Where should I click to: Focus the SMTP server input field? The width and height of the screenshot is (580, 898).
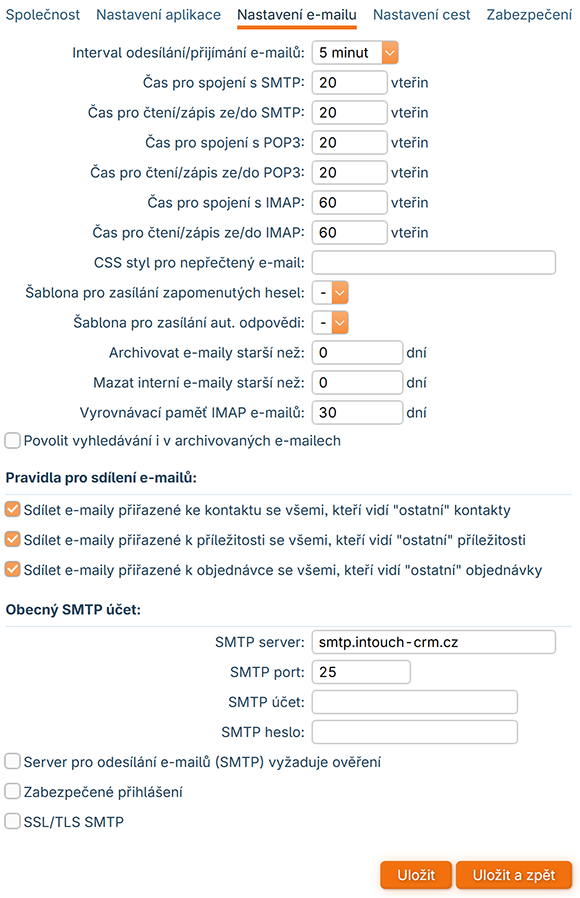[x=433, y=642]
